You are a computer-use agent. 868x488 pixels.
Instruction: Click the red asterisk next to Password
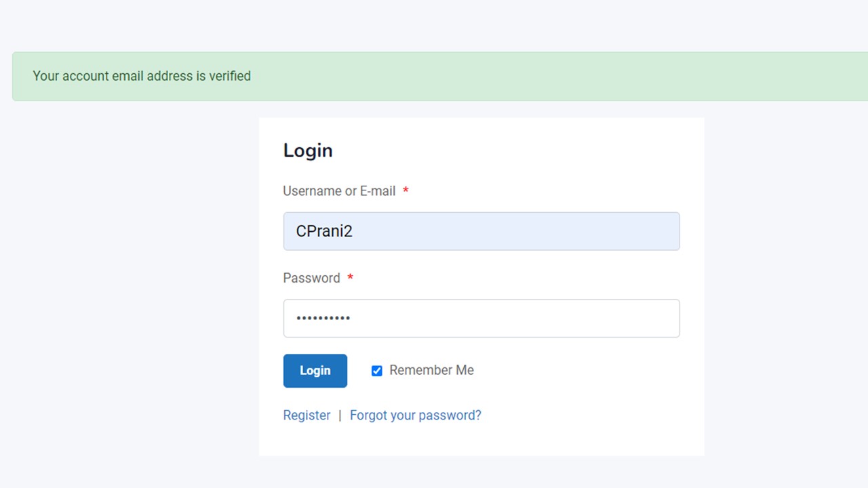pyautogui.click(x=350, y=277)
